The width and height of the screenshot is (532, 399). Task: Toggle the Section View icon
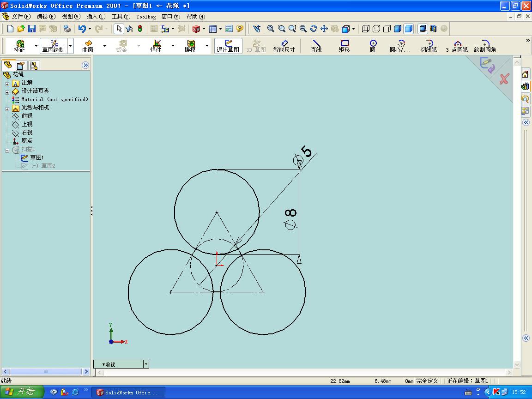[433, 29]
